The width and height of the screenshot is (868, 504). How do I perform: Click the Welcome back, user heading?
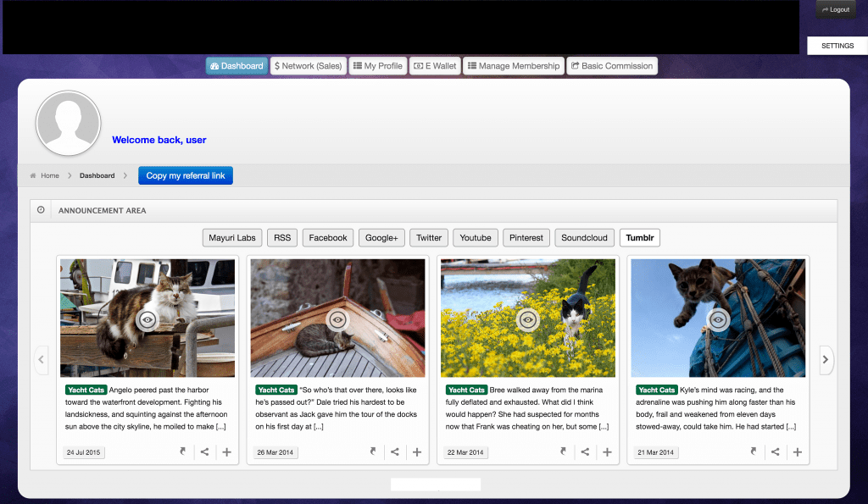click(159, 140)
